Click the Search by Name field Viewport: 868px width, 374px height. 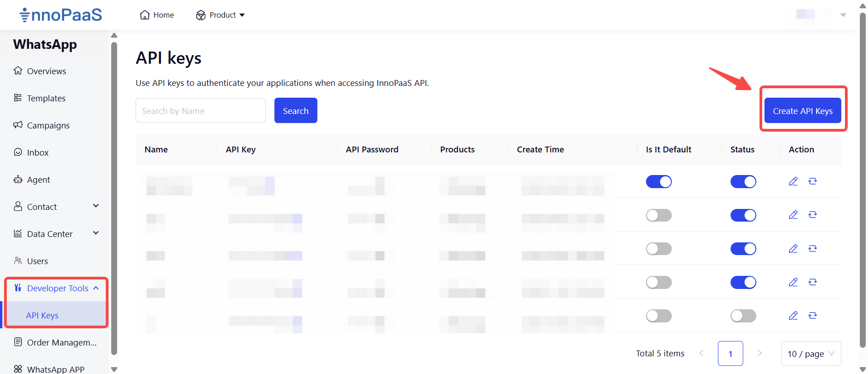[201, 111]
